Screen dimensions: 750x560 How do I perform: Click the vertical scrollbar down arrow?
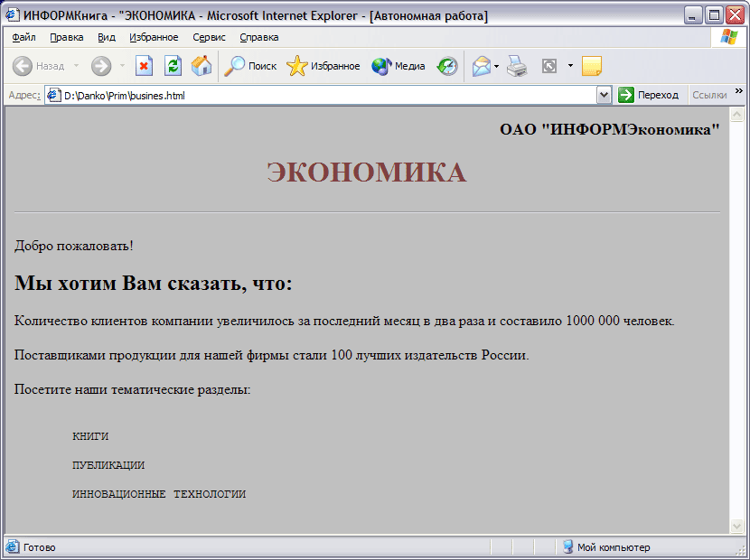(x=736, y=526)
